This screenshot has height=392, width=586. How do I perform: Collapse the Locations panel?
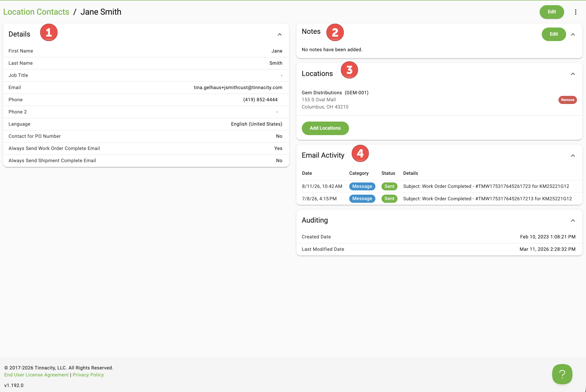[573, 74]
